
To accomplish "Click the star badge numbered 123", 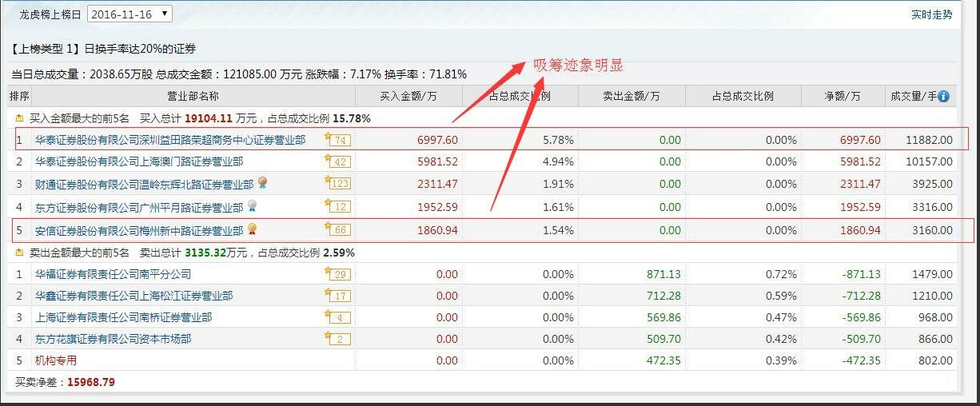I will coord(337,184).
